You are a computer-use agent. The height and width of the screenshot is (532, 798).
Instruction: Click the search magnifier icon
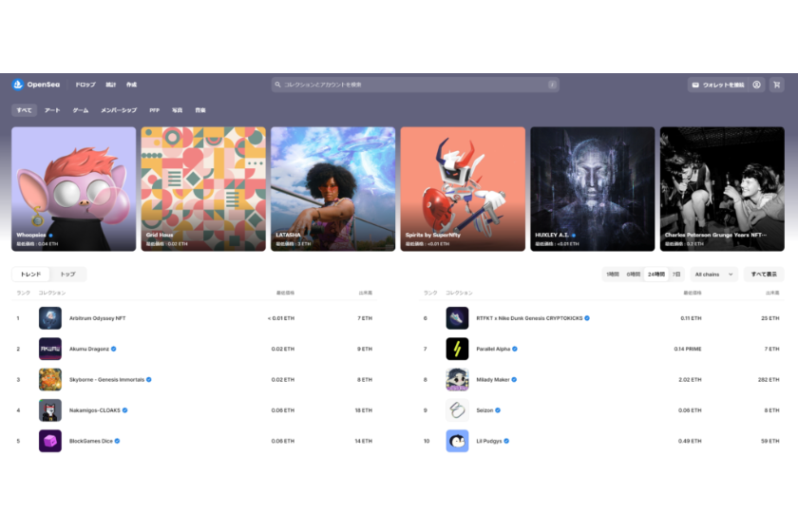(277, 85)
